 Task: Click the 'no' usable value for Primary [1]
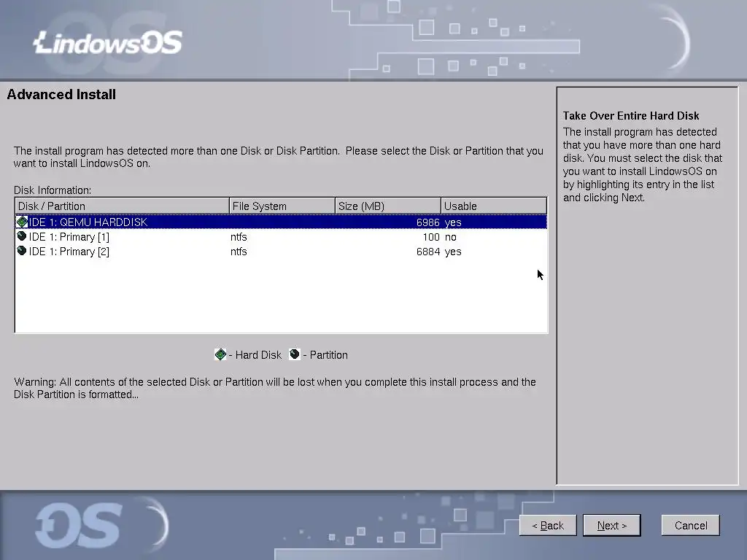[x=450, y=237]
